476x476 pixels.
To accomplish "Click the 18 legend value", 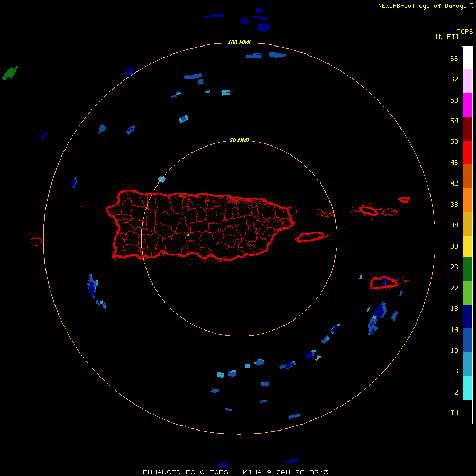I will pyautogui.click(x=454, y=309).
